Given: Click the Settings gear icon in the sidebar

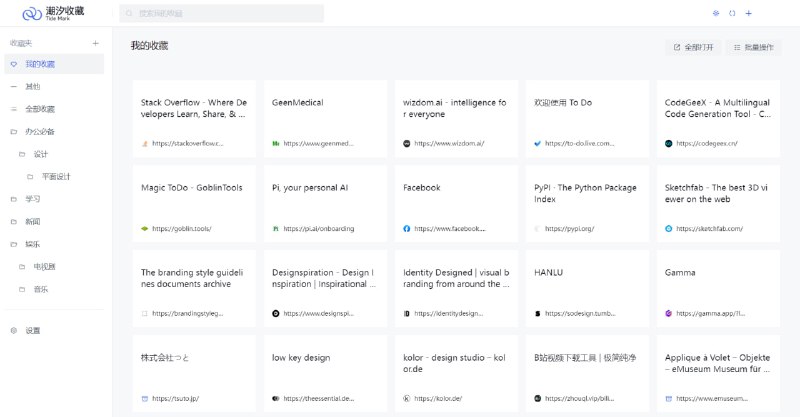Looking at the screenshot, I should [x=14, y=330].
